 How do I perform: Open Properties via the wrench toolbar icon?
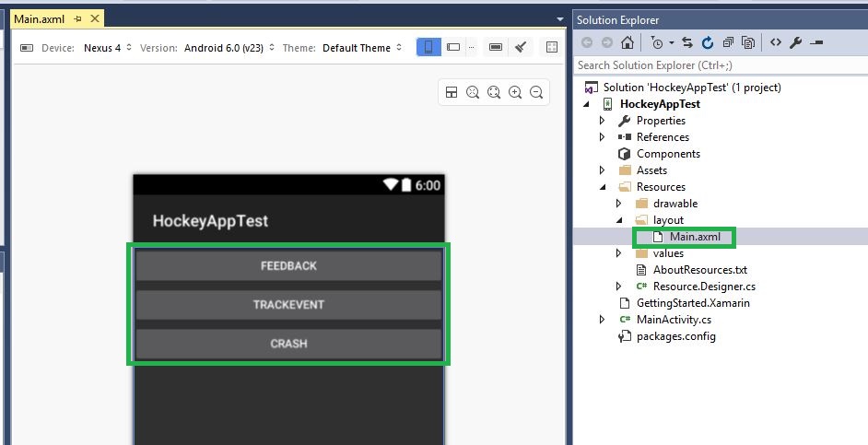tap(796, 42)
